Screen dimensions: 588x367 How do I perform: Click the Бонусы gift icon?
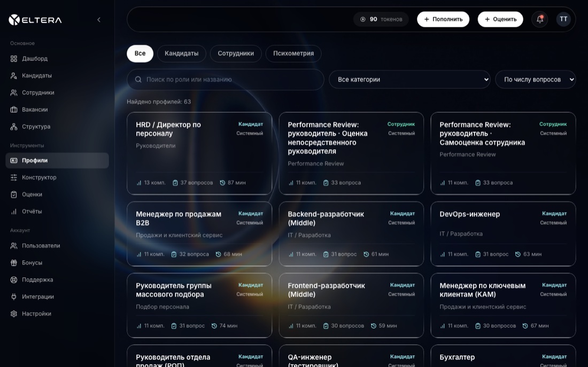[x=14, y=263]
